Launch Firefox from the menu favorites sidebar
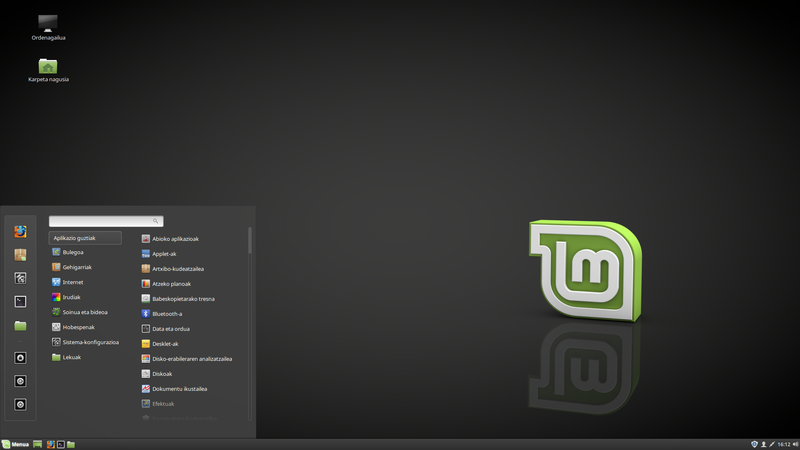Viewport: 800px width, 450px height. 20,232
